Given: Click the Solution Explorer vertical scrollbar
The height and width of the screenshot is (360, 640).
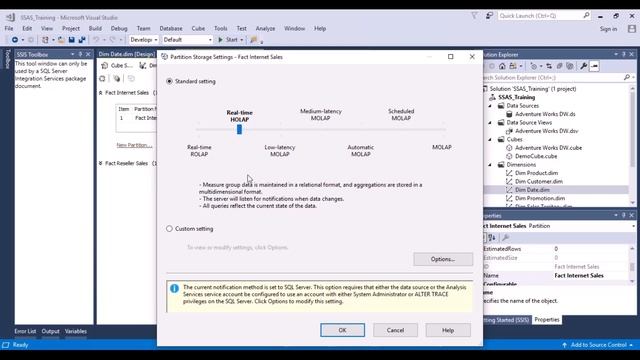Looking at the screenshot, I should pos(632,146).
